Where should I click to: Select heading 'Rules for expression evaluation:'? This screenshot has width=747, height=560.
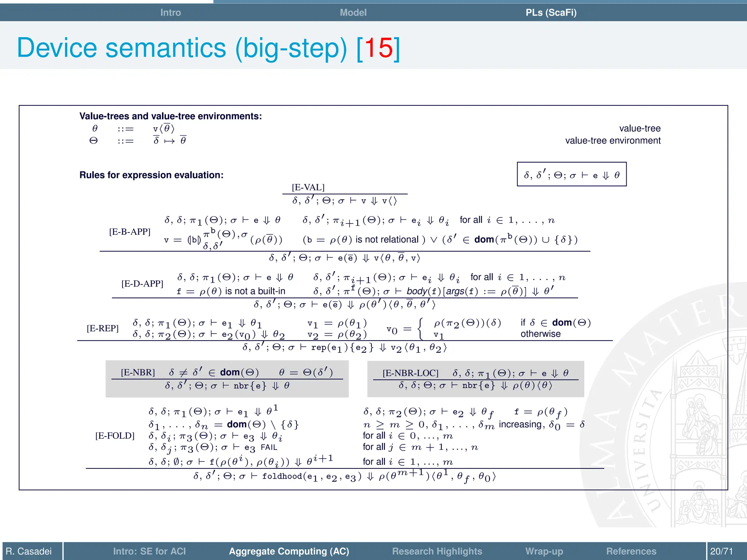[151, 175]
